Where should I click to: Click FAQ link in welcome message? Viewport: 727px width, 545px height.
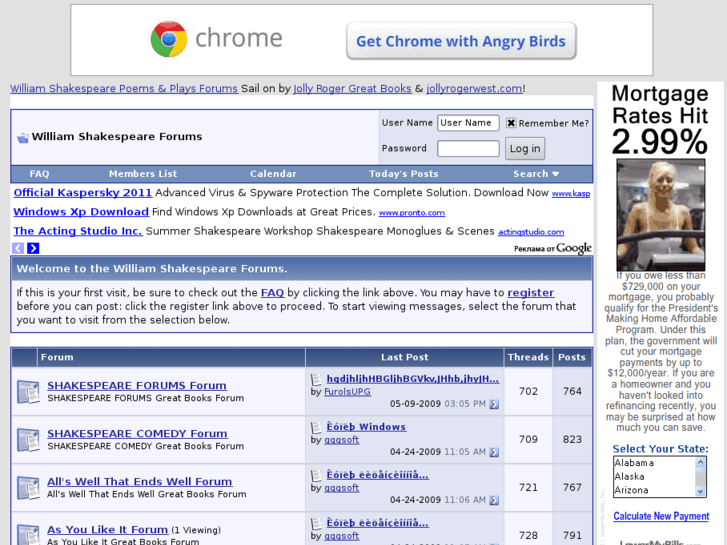(x=272, y=293)
